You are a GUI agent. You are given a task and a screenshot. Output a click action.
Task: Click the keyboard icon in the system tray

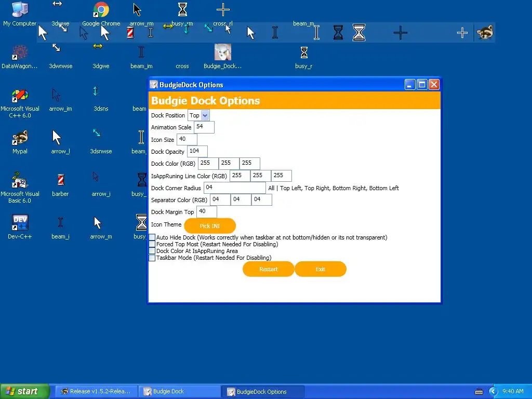click(478, 392)
